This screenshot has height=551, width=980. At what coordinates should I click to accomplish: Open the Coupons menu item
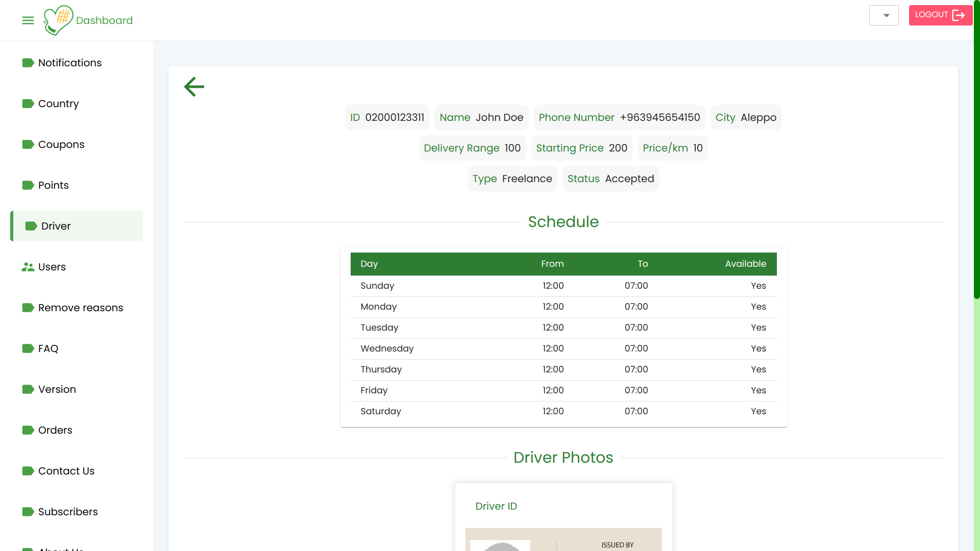pos(77,144)
